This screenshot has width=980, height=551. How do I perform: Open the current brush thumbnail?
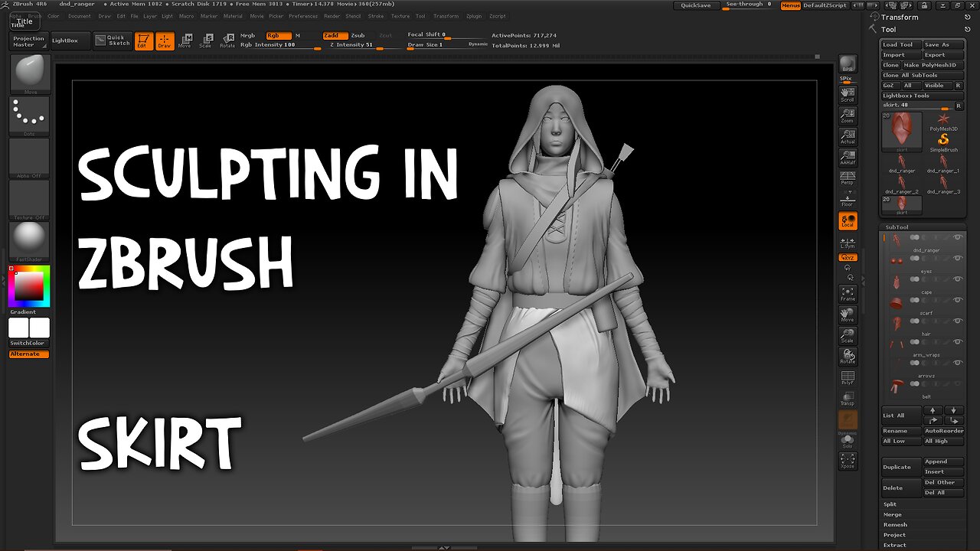tap(29, 74)
